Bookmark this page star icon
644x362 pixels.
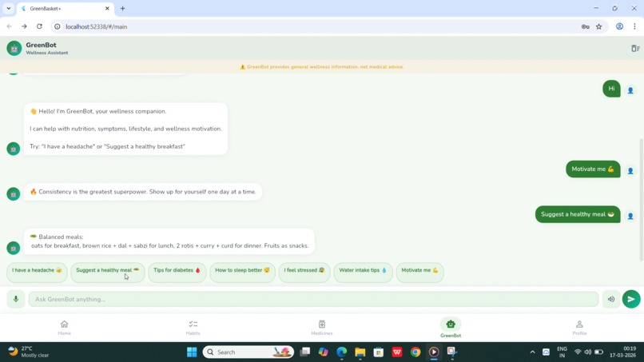click(x=598, y=26)
